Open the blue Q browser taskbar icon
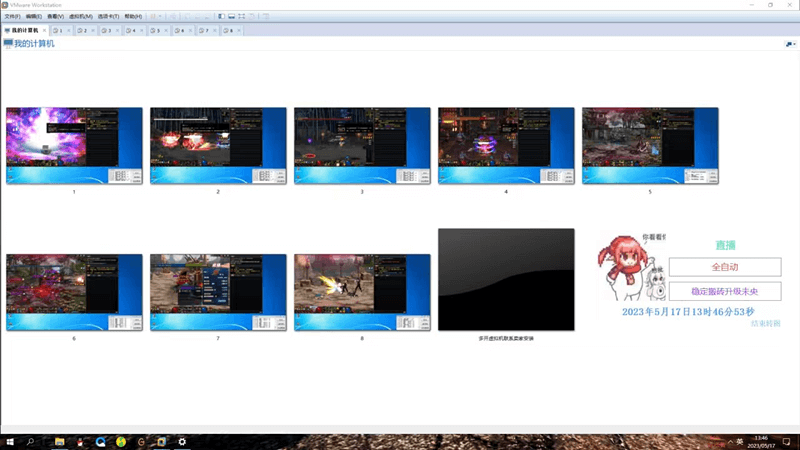The height and width of the screenshot is (450, 800). coord(101,442)
